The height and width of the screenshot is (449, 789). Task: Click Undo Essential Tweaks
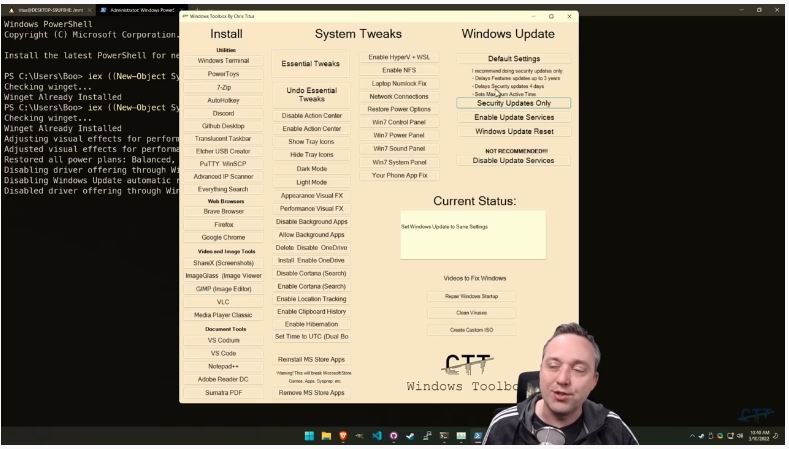pos(311,95)
